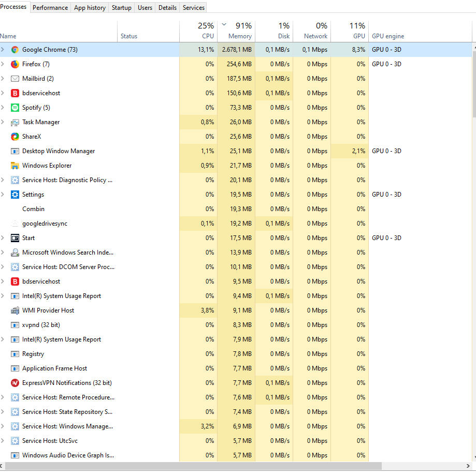Click the Application Frame Host icon
The width and height of the screenshot is (476, 475).
click(15, 368)
